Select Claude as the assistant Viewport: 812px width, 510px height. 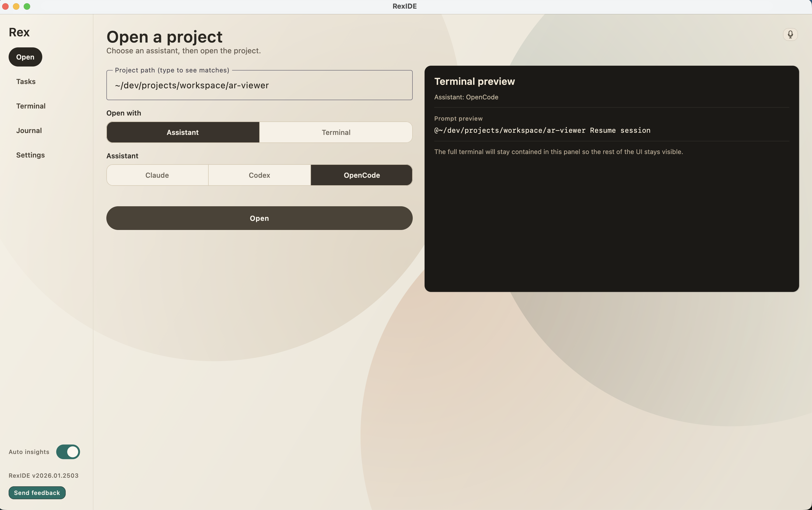tap(157, 175)
